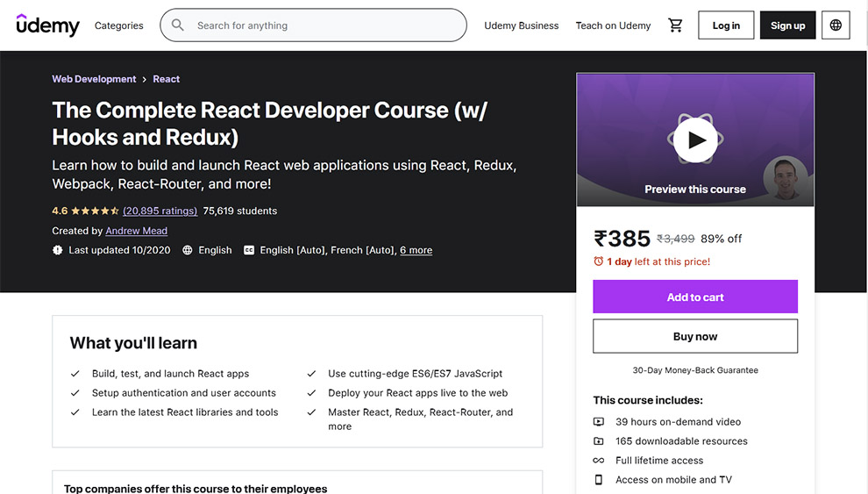Click Top companies offer this course heading
Screen dimensions: 868x494
[196, 489]
